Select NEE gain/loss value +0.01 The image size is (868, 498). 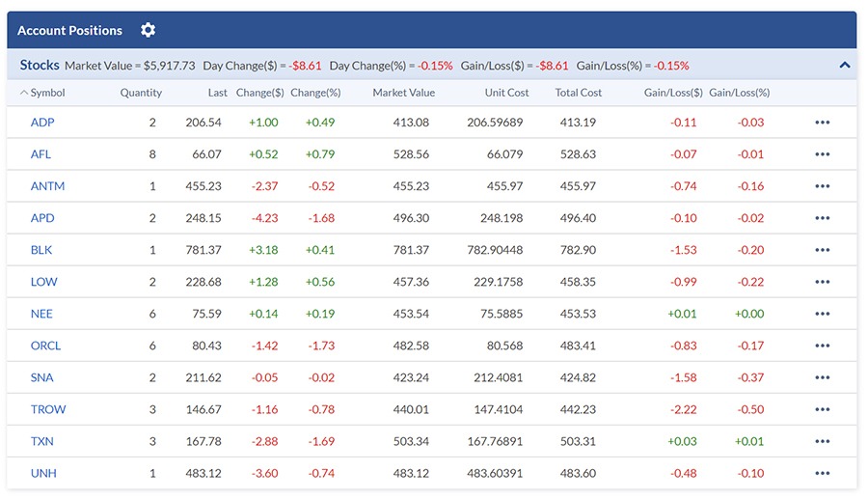(x=682, y=314)
